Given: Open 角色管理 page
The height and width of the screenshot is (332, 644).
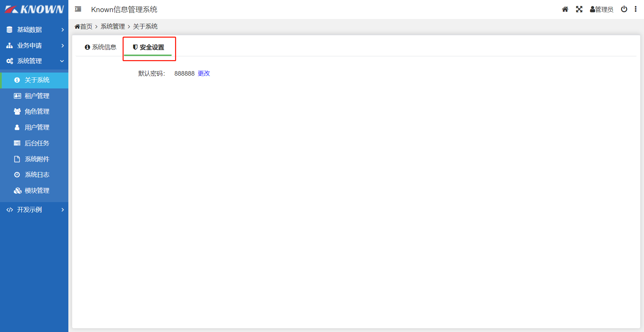Looking at the screenshot, I should click(x=34, y=112).
